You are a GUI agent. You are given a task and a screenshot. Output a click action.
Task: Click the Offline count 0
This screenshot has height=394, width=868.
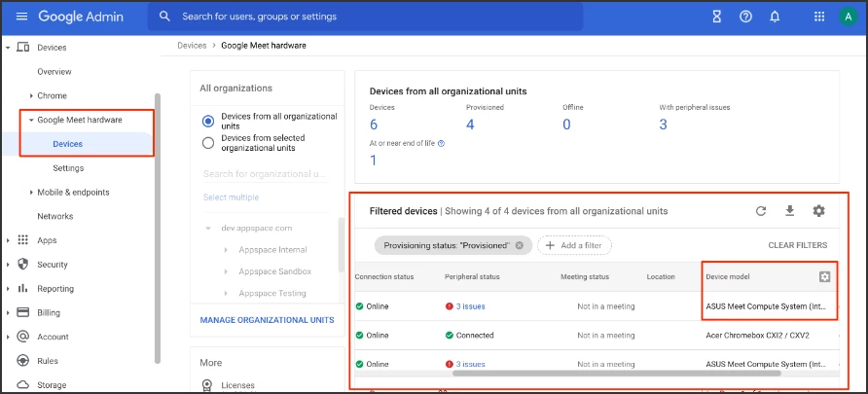[x=566, y=125]
